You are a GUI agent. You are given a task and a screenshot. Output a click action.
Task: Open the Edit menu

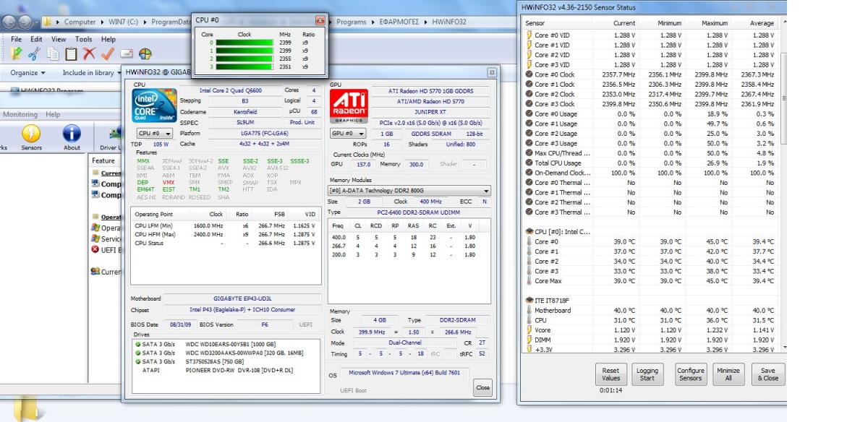point(37,38)
